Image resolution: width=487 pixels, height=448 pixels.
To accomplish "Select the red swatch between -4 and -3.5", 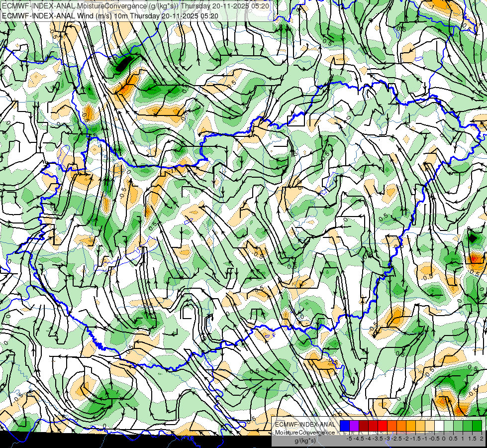I will pos(373,426).
